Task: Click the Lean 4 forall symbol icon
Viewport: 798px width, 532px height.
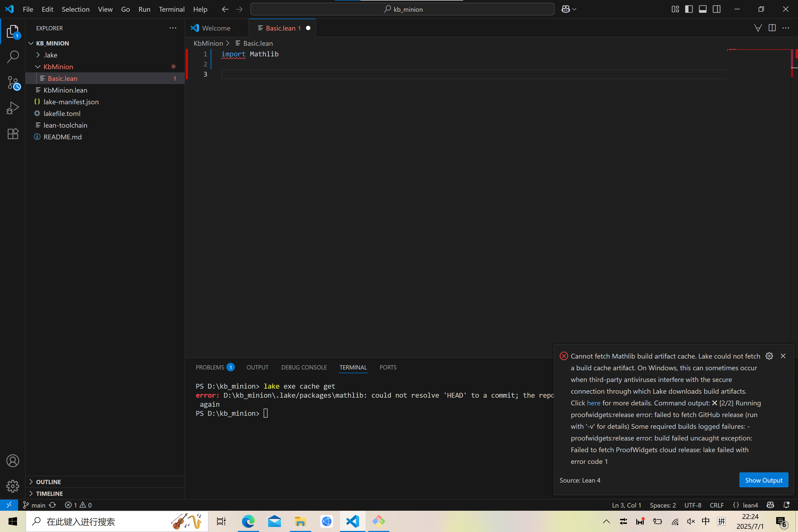Action: pos(758,28)
